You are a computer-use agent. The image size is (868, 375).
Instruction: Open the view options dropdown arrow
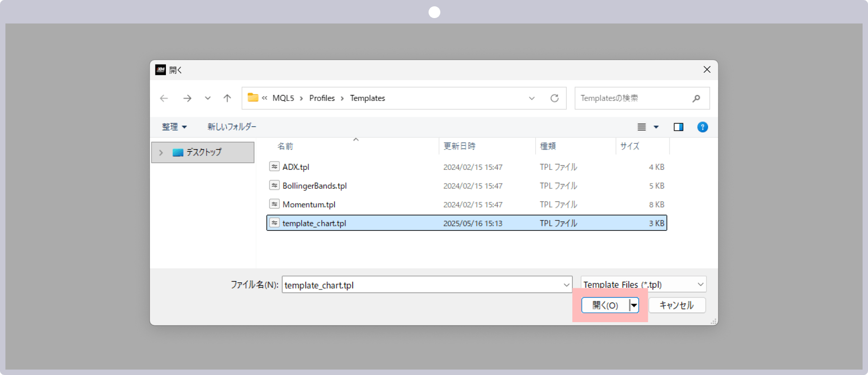click(656, 127)
